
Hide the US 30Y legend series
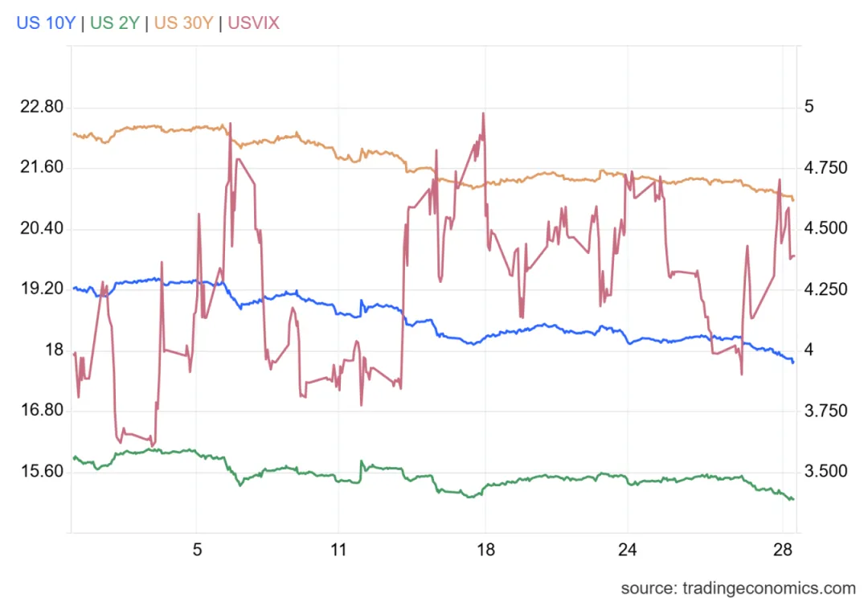[183, 23]
